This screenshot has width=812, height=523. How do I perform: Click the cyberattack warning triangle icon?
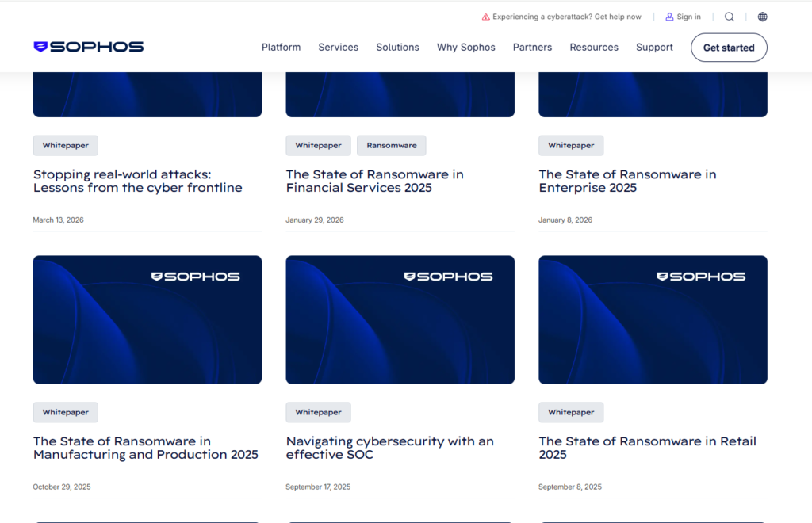[x=485, y=17]
